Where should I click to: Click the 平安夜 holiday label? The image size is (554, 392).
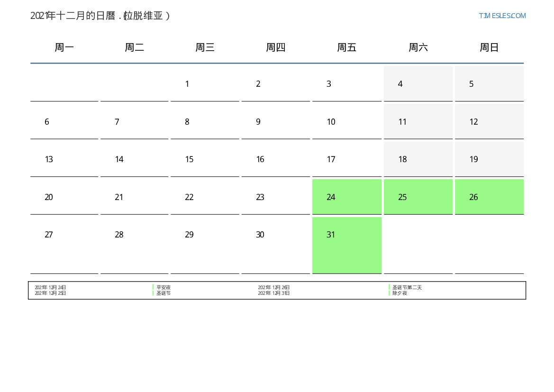pos(163,287)
